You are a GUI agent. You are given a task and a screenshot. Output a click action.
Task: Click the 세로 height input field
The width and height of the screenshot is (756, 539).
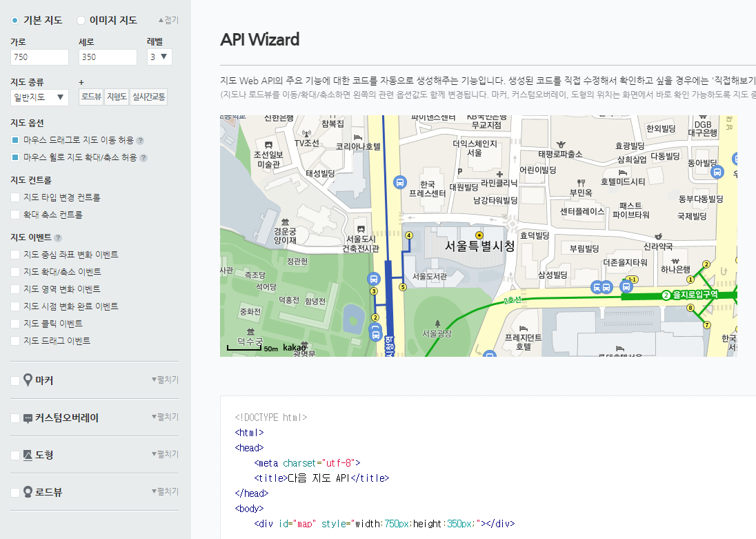coord(108,57)
